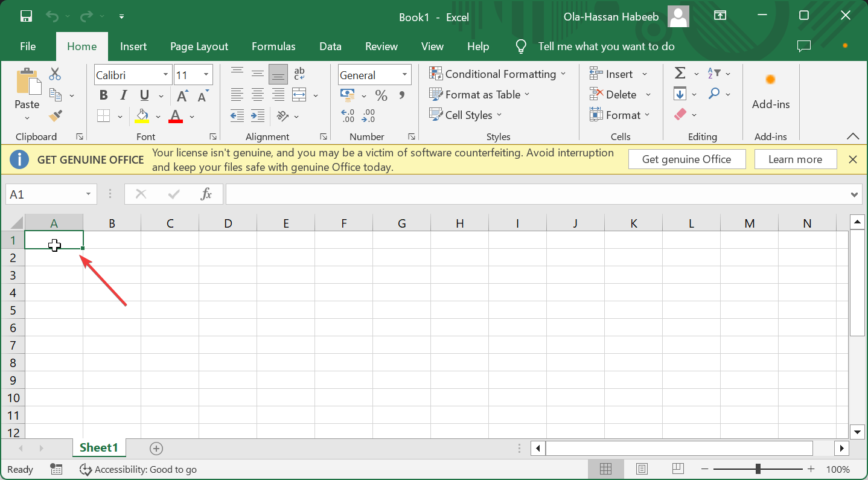Screen dimensions: 868x480
Task: Switch to the Review tab
Action: tap(381, 46)
